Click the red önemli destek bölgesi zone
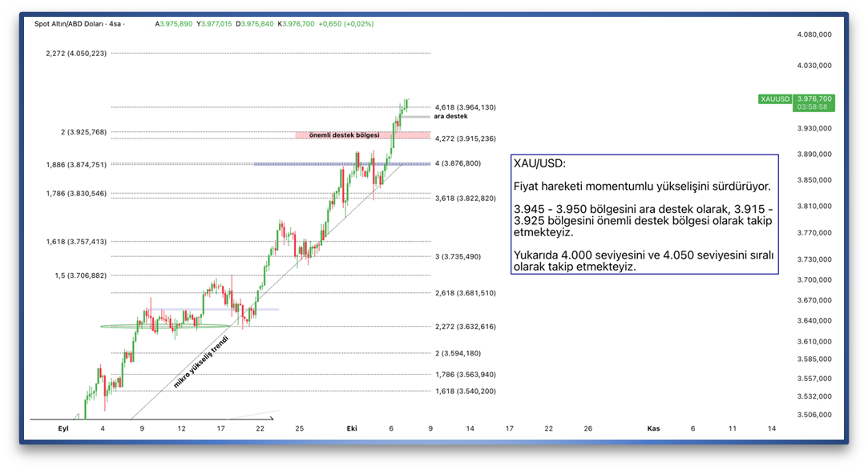This screenshot has width=868, height=470. click(x=362, y=135)
